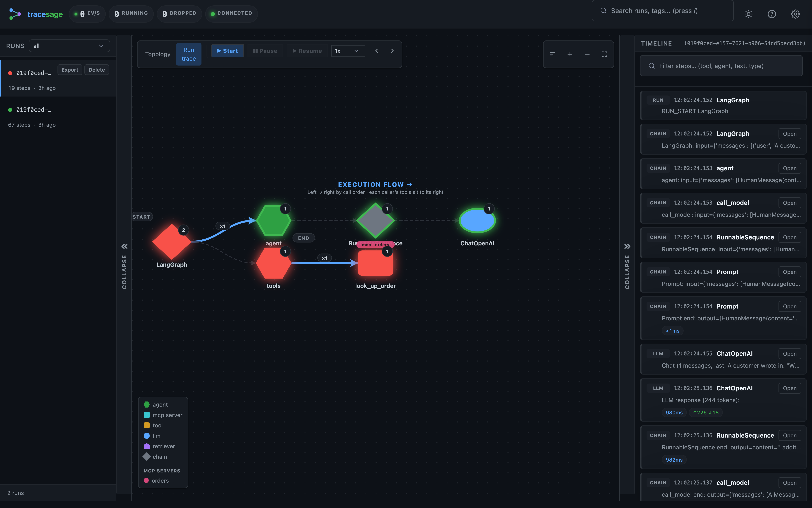Image resolution: width=812 pixels, height=508 pixels.
Task: Switch to Run trace view tab
Action: pos(189,54)
